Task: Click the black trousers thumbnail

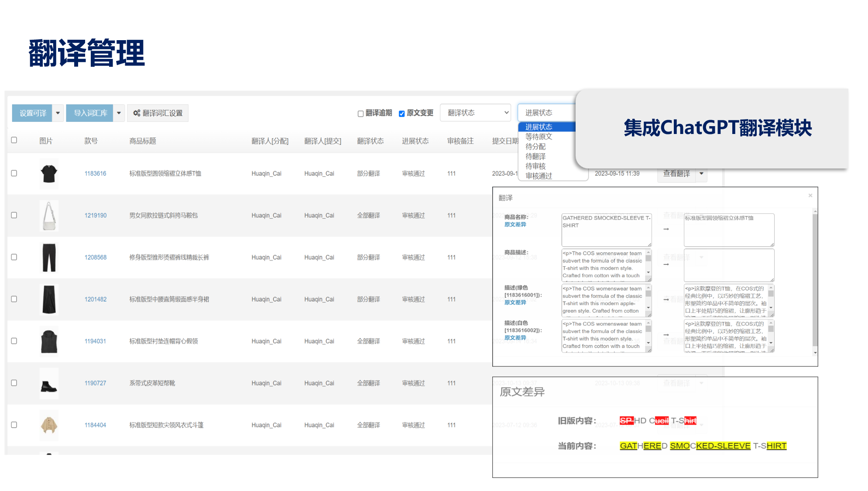Action: click(x=49, y=258)
